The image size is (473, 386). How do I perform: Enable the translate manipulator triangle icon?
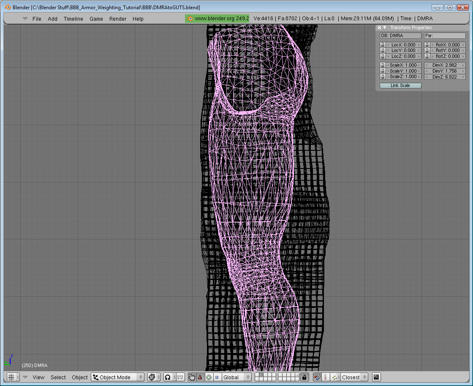(x=200, y=377)
